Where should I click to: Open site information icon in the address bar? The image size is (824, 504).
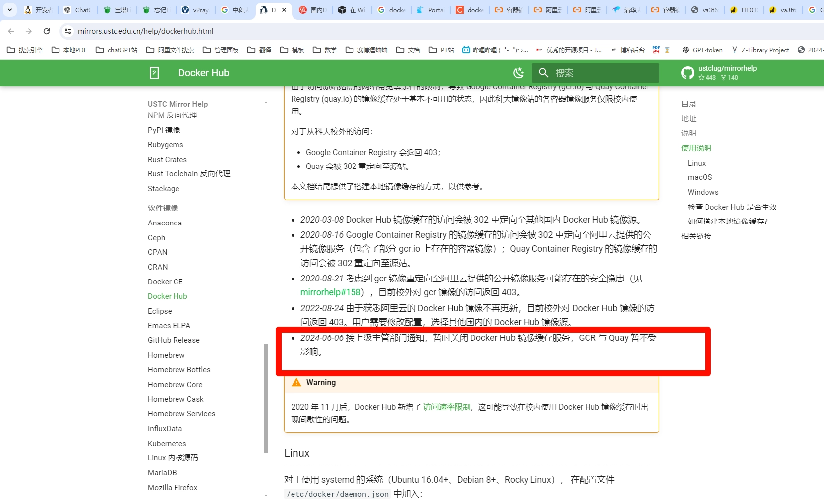tap(67, 31)
